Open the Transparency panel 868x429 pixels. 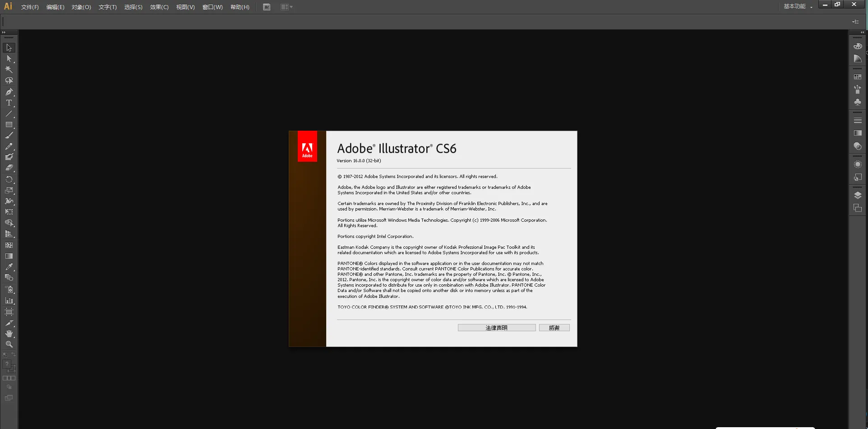point(858,146)
